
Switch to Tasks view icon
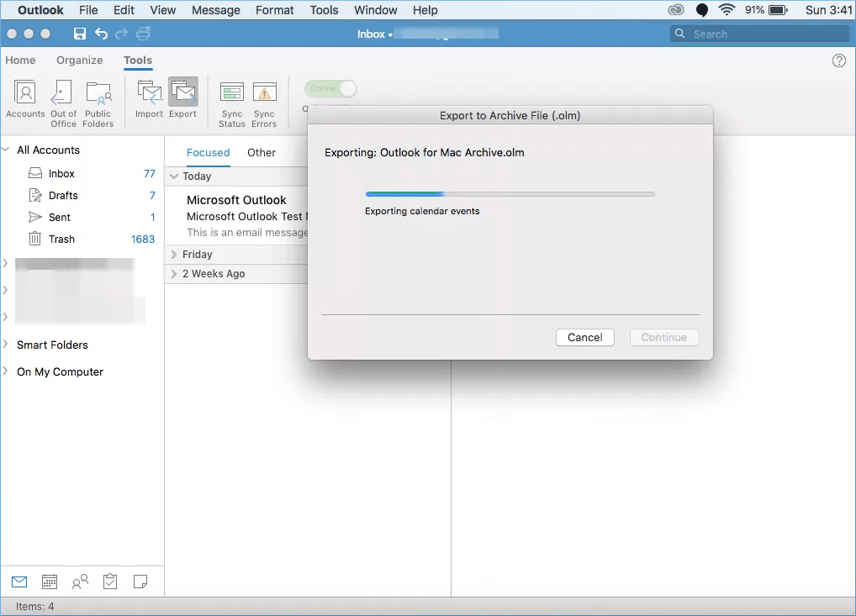point(110,582)
